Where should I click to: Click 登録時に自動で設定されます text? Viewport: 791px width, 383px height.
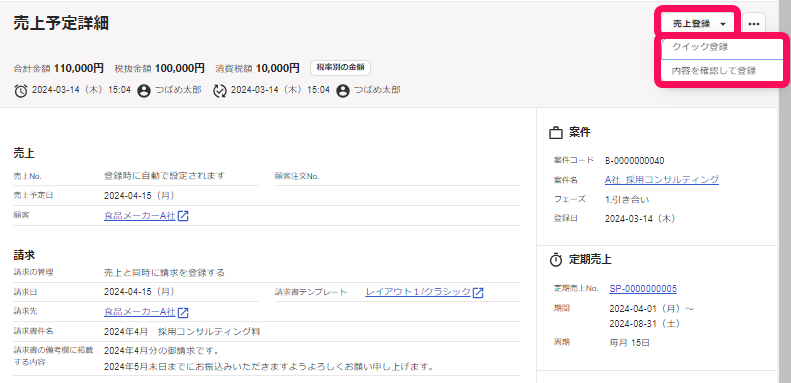pos(164,176)
